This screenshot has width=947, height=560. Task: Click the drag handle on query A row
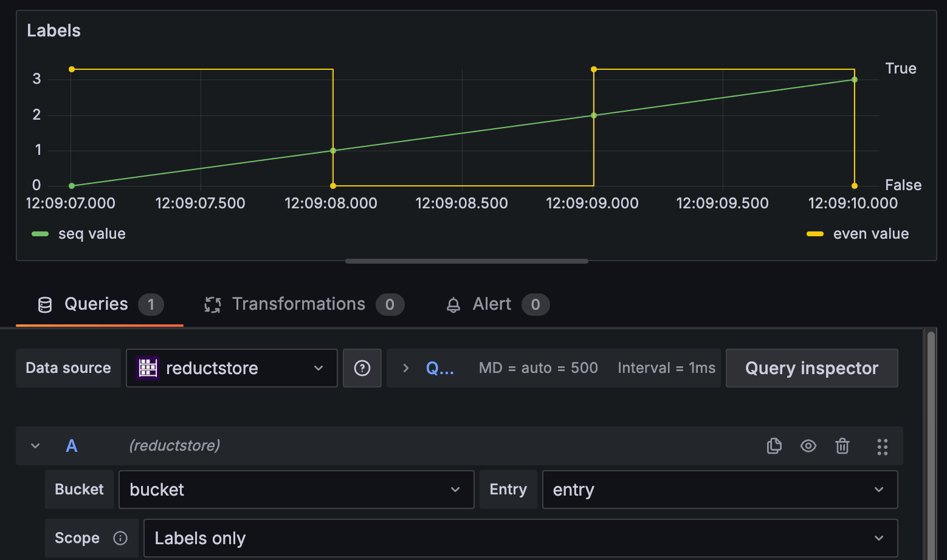click(882, 446)
